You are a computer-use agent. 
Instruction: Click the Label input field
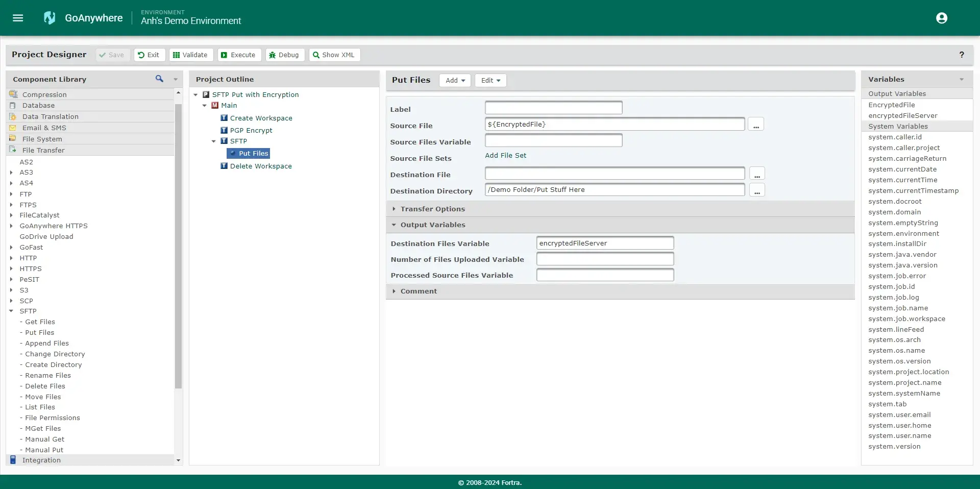(553, 108)
